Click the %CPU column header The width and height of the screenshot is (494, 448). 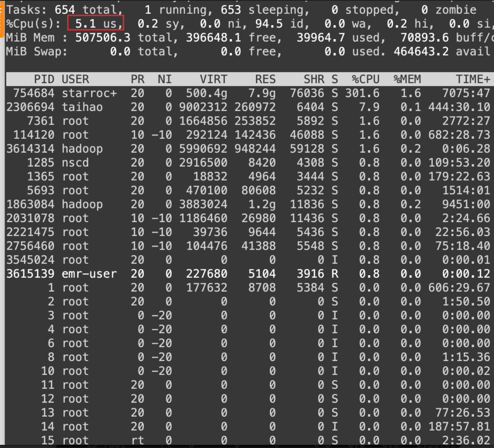(365, 79)
